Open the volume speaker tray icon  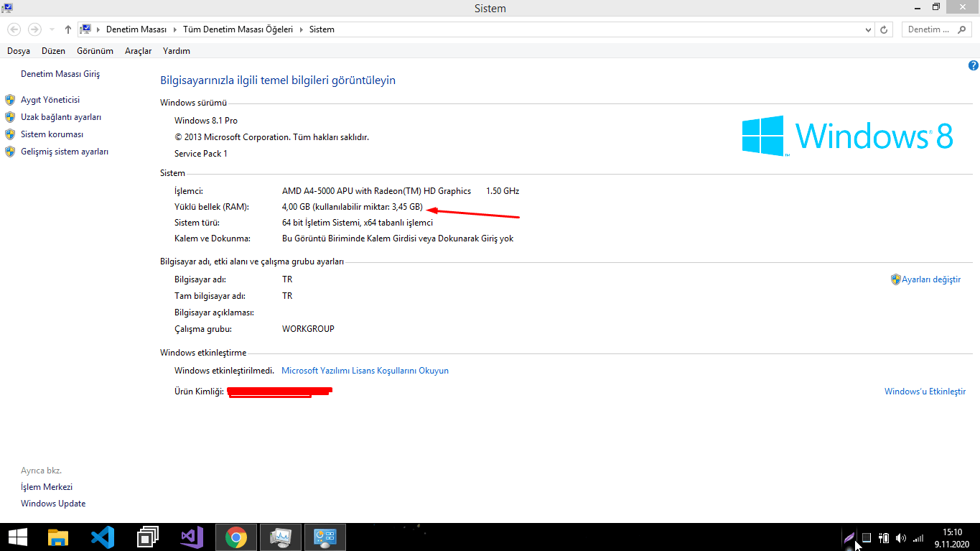pyautogui.click(x=901, y=537)
